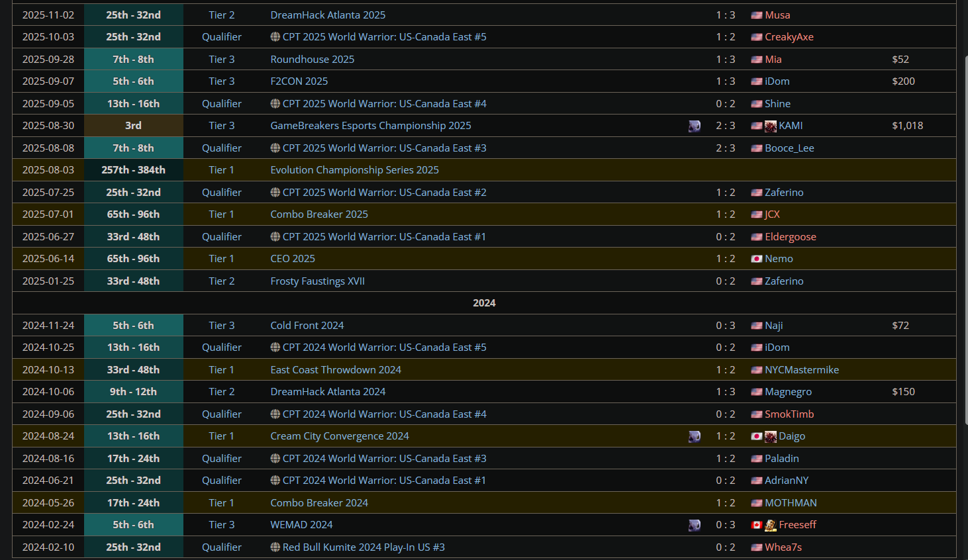Open the Whea7s player link
The image size is (968, 560).
[x=783, y=547]
